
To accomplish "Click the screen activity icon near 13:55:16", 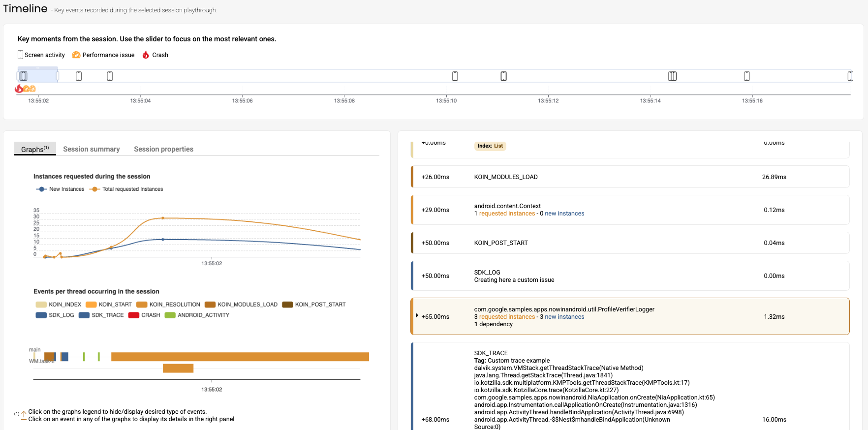I will point(746,76).
